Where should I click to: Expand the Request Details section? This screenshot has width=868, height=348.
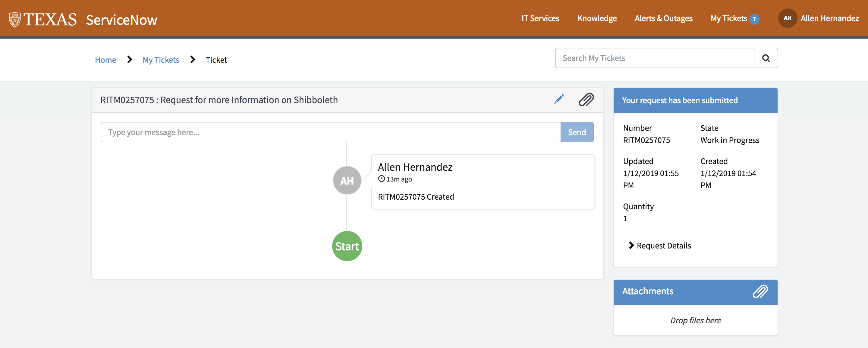tap(659, 245)
